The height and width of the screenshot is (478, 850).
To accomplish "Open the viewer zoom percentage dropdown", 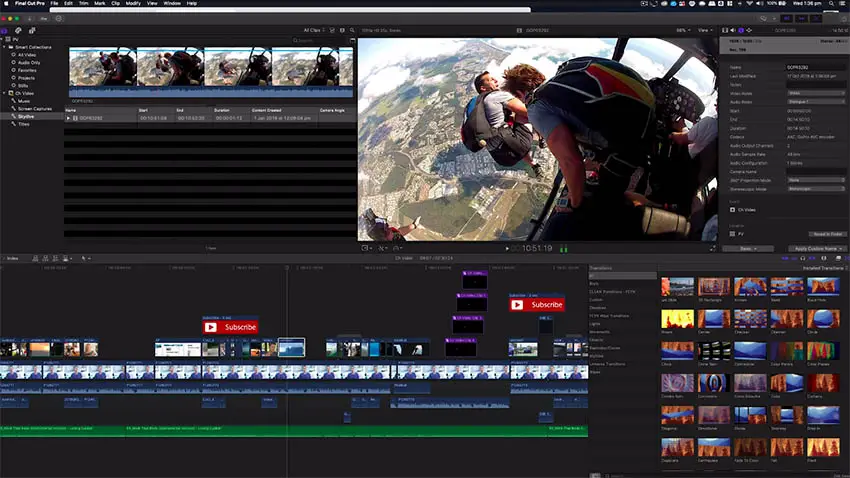I will (683, 30).
